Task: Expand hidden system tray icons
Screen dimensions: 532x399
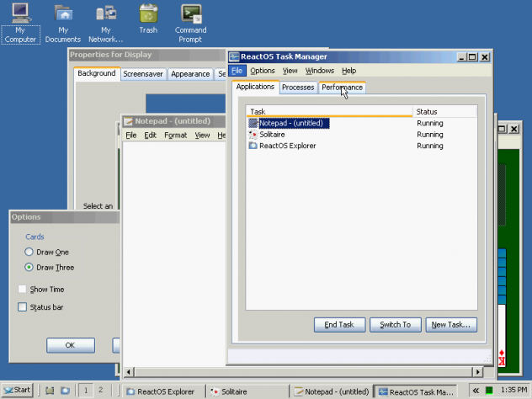Action: [x=476, y=391]
